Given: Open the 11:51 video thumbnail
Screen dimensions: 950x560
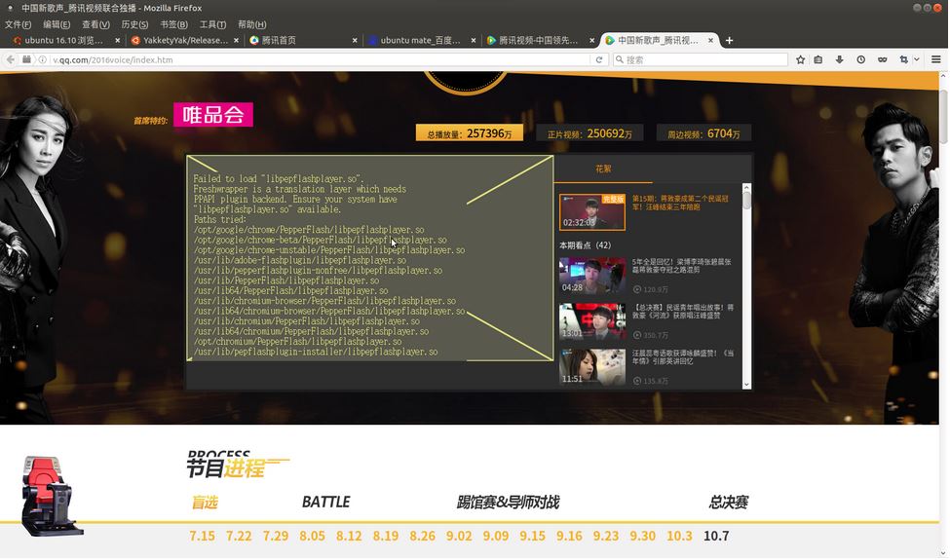Looking at the screenshot, I should (592, 367).
